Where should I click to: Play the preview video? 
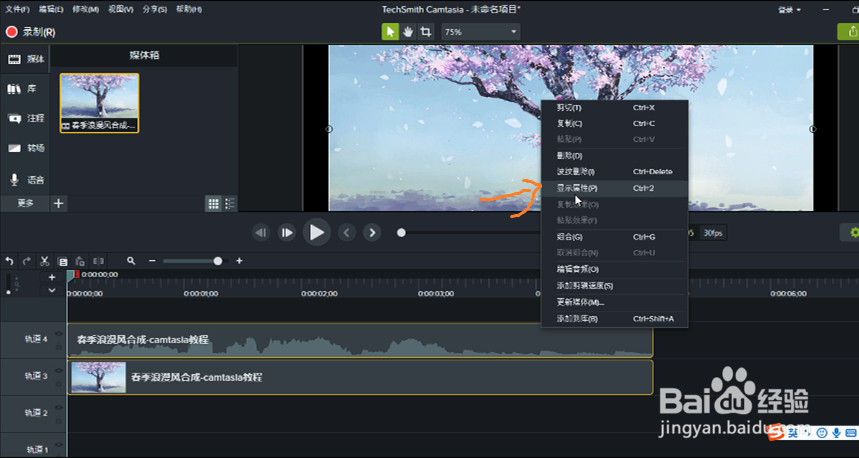pyautogui.click(x=317, y=232)
